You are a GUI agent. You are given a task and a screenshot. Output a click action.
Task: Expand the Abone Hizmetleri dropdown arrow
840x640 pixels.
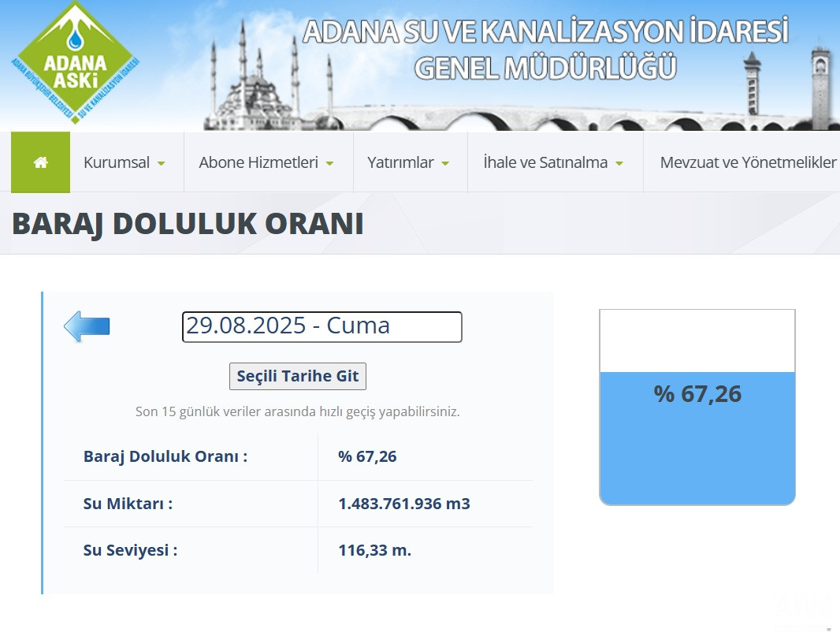click(330, 163)
